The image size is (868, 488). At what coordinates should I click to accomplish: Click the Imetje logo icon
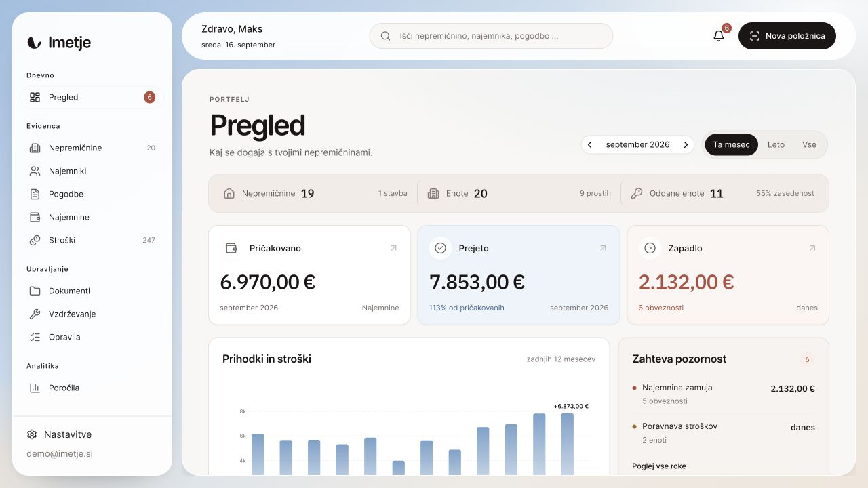coord(34,43)
